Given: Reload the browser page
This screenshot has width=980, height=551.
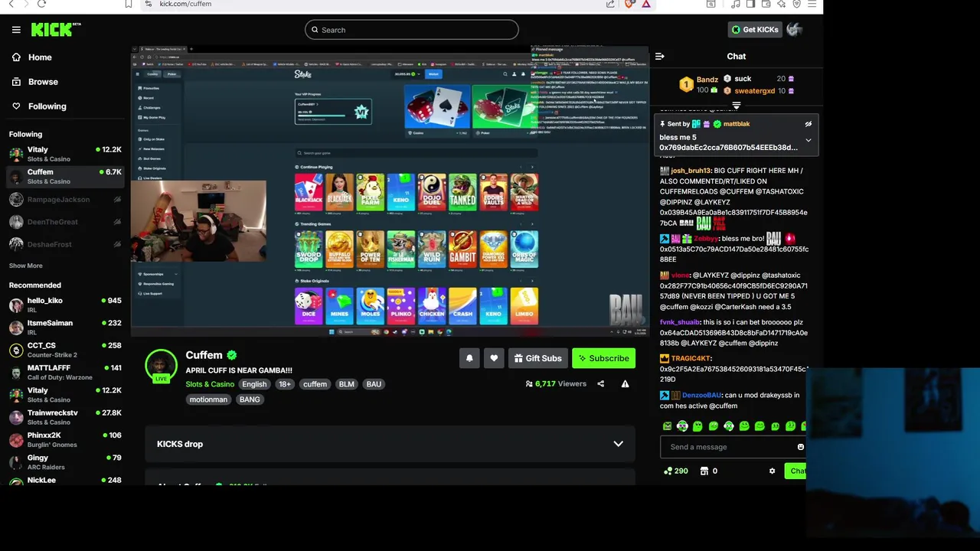Looking at the screenshot, I should click(41, 4).
